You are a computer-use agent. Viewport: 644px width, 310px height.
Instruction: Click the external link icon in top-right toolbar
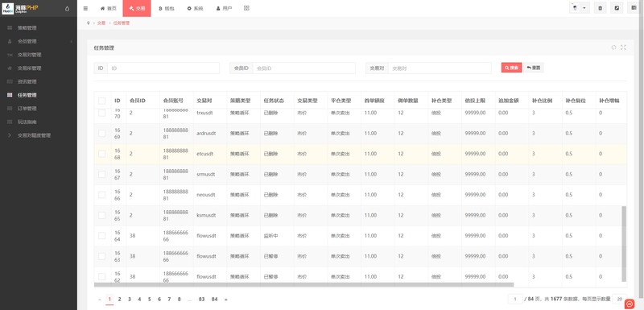tap(617, 8)
